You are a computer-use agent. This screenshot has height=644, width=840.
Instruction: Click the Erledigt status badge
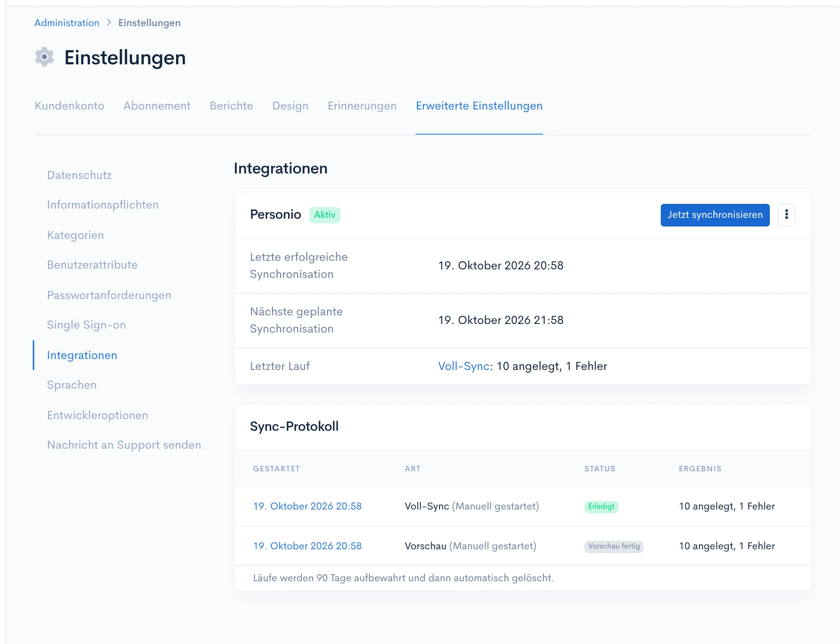[601, 506]
